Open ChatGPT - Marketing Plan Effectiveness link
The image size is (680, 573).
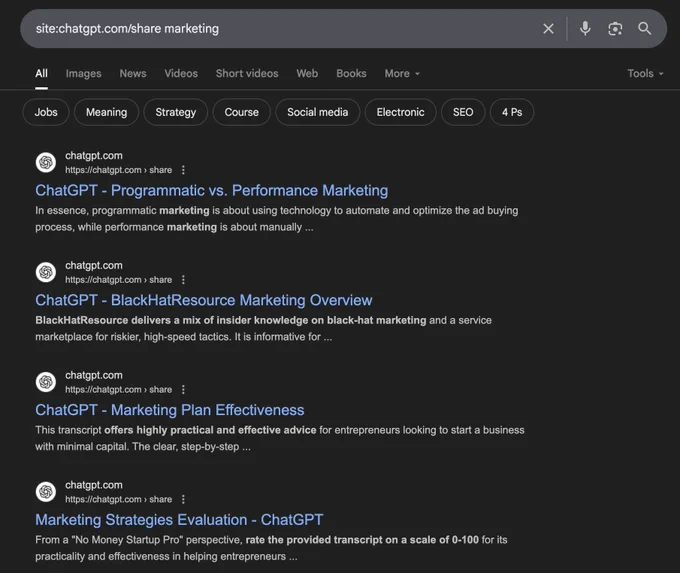pos(170,410)
